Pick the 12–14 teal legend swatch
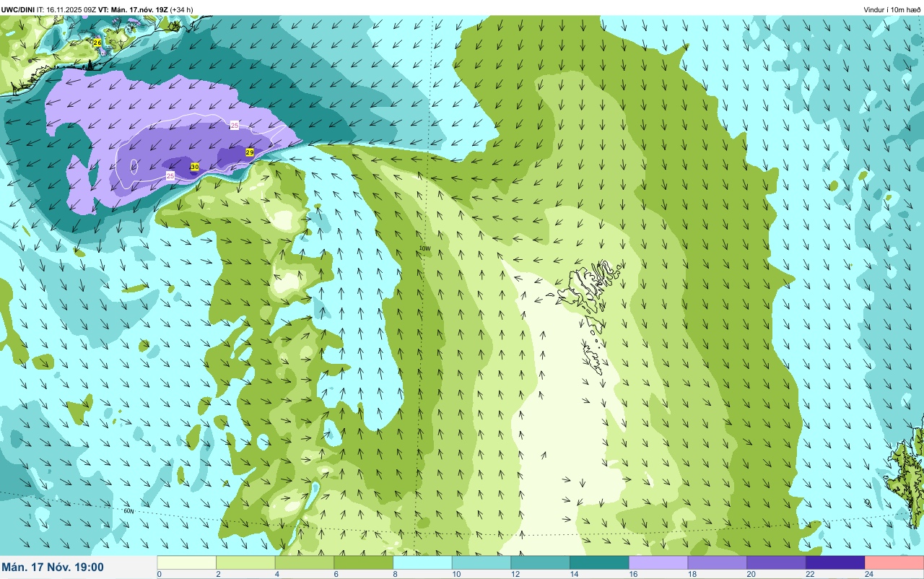The width and height of the screenshot is (924, 579). pyautogui.click(x=541, y=562)
